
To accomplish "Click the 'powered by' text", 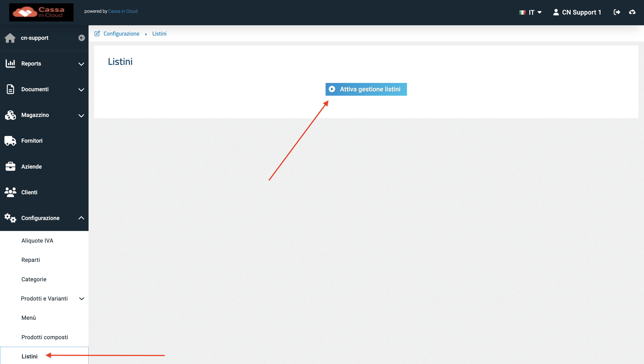I will 96,11.
